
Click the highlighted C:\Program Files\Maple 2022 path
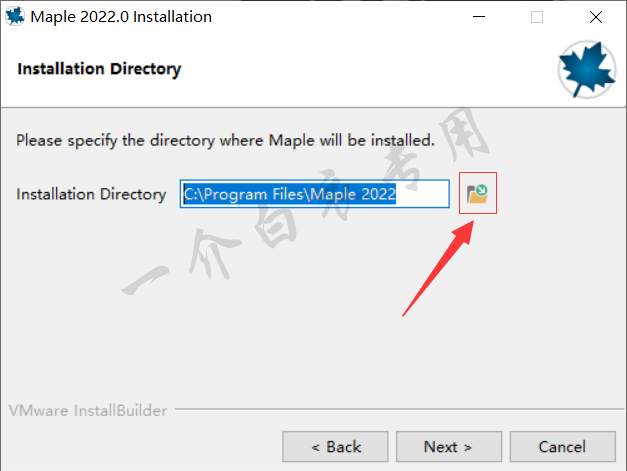[290, 194]
